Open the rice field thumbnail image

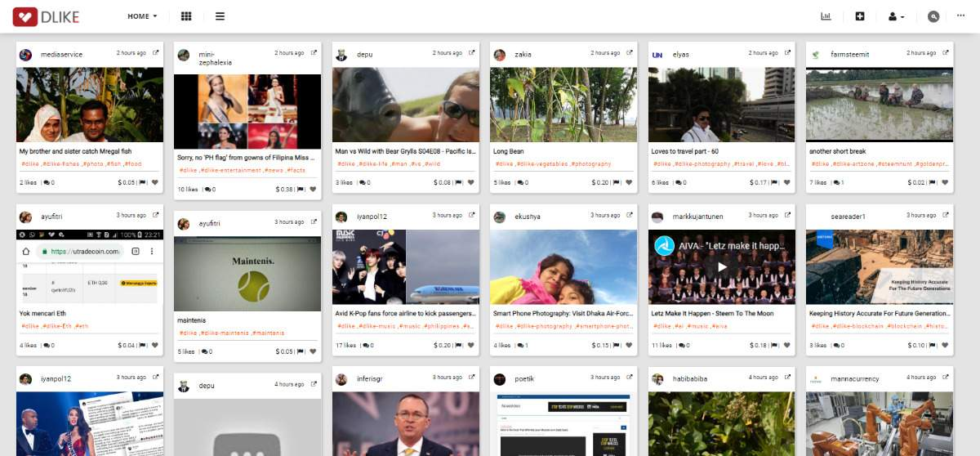click(880, 105)
